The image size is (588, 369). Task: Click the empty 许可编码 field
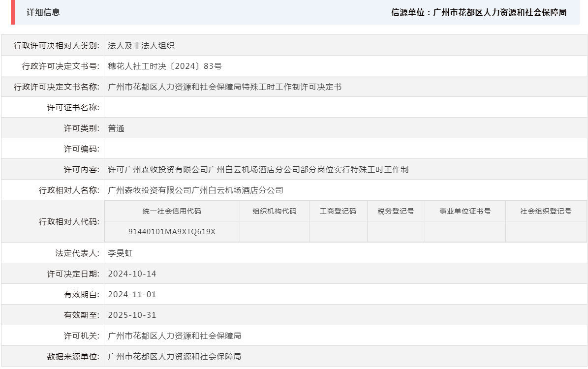coord(197,148)
